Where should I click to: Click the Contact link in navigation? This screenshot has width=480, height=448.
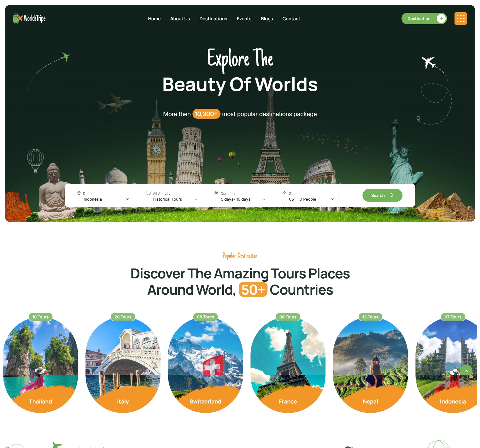[291, 19]
